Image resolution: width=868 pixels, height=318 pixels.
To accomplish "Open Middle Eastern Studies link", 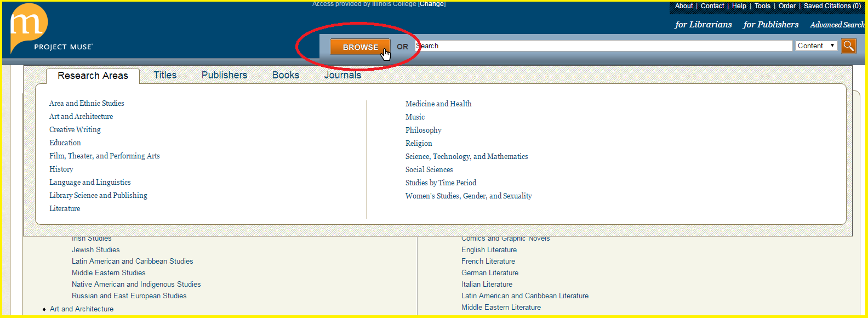I will coord(108,272).
